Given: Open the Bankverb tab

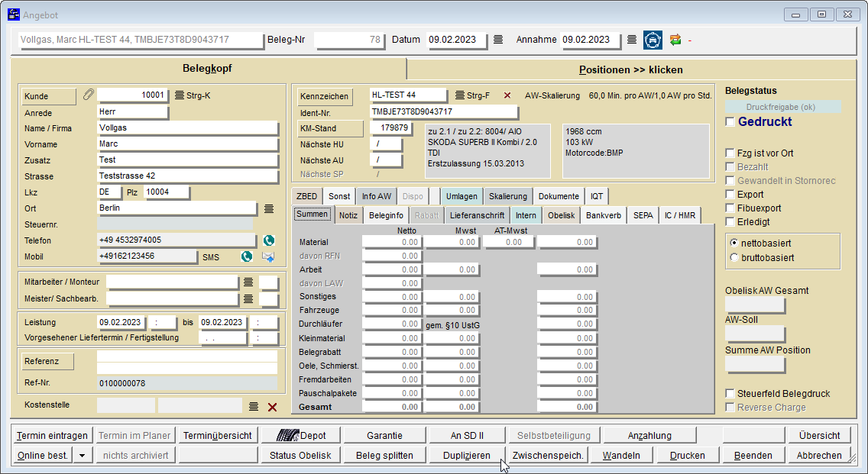Looking at the screenshot, I should coord(604,215).
